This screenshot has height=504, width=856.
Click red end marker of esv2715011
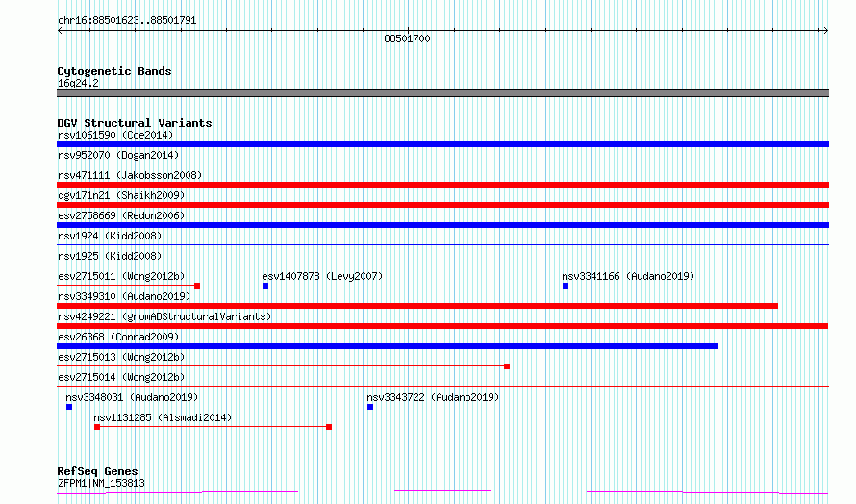tap(197, 286)
